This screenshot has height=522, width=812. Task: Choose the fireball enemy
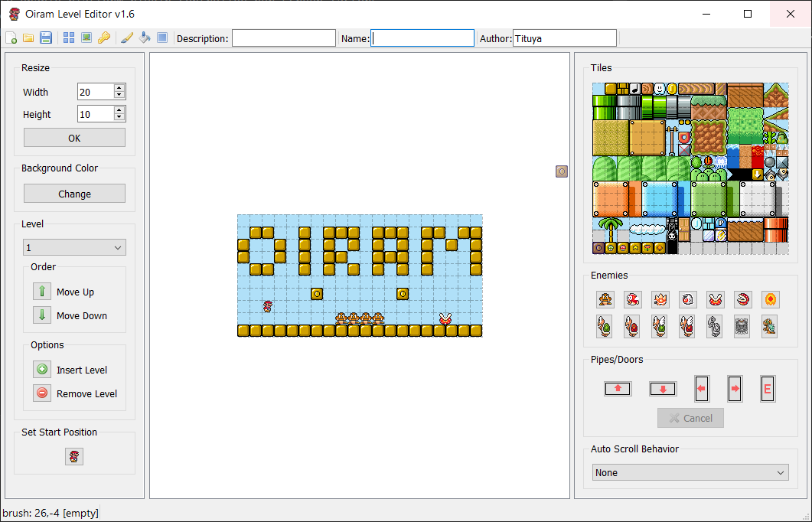coord(771,299)
